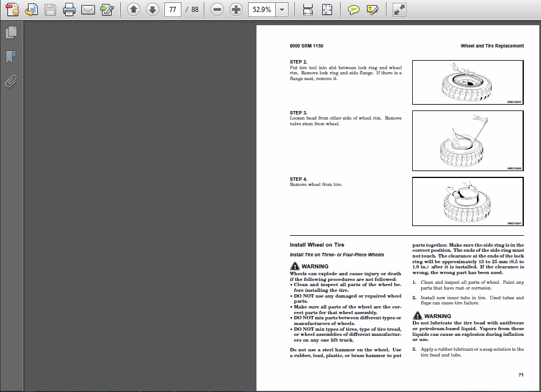
Task: Click the '8000 SRM 1150' header text
Action: point(306,46)
